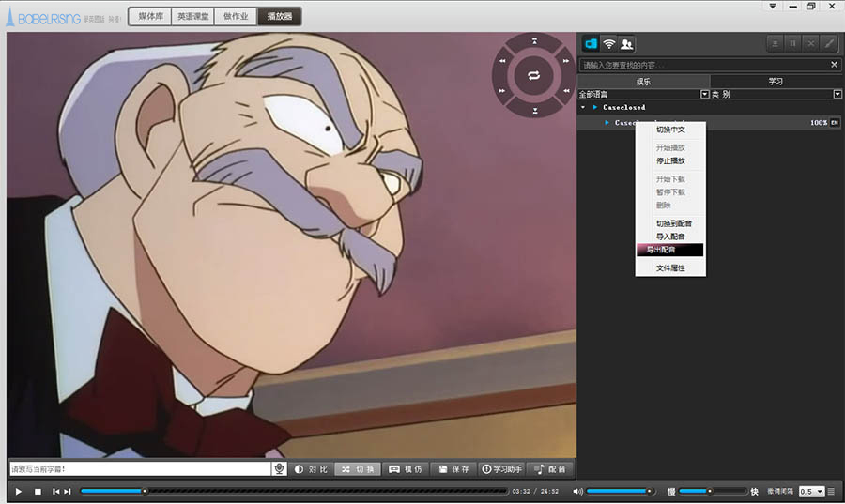
Task: Open the Wi-Fi online resources icon
Action: coord(609,43)
